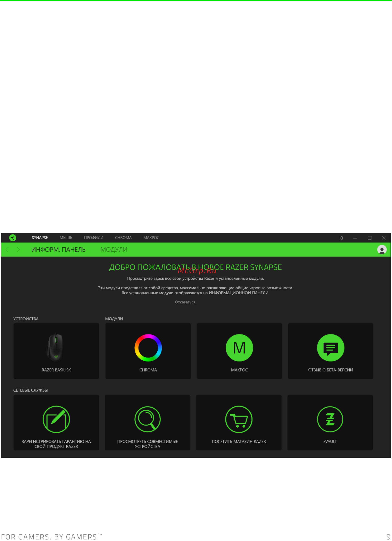Minimize the Synapse window
The image size is (392, 541).
pos(355,238)
